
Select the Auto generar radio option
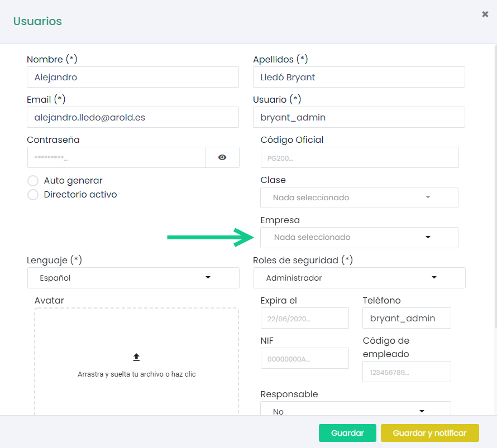pyautogui.click(x=34, y=181)
